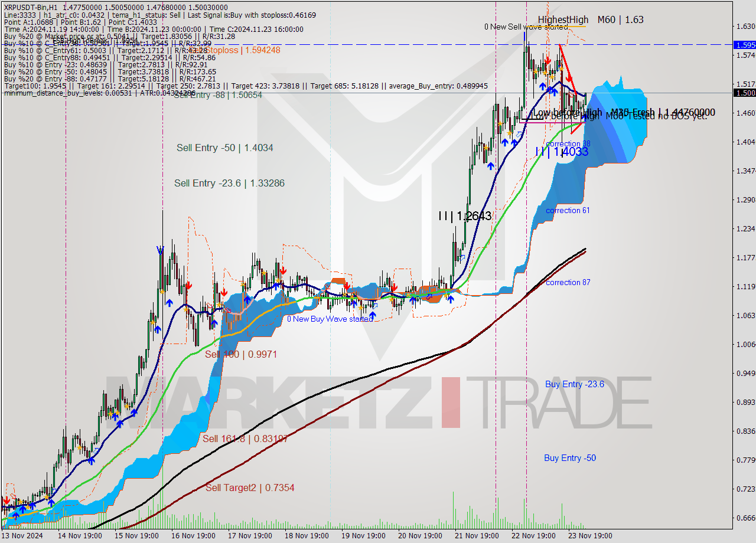Click the '0 New Buy Wave started' text
The image size is (756, 543).
pyautogui.click(x=330, y=319)
